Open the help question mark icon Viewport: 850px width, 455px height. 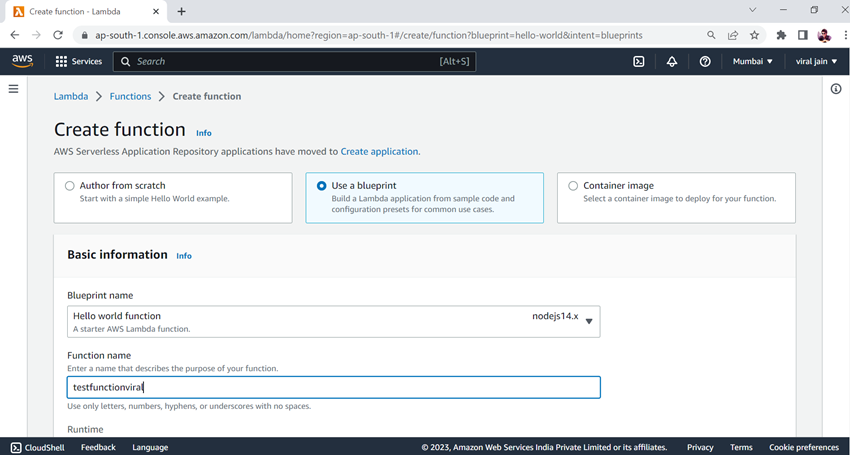[x=705, y=61]
